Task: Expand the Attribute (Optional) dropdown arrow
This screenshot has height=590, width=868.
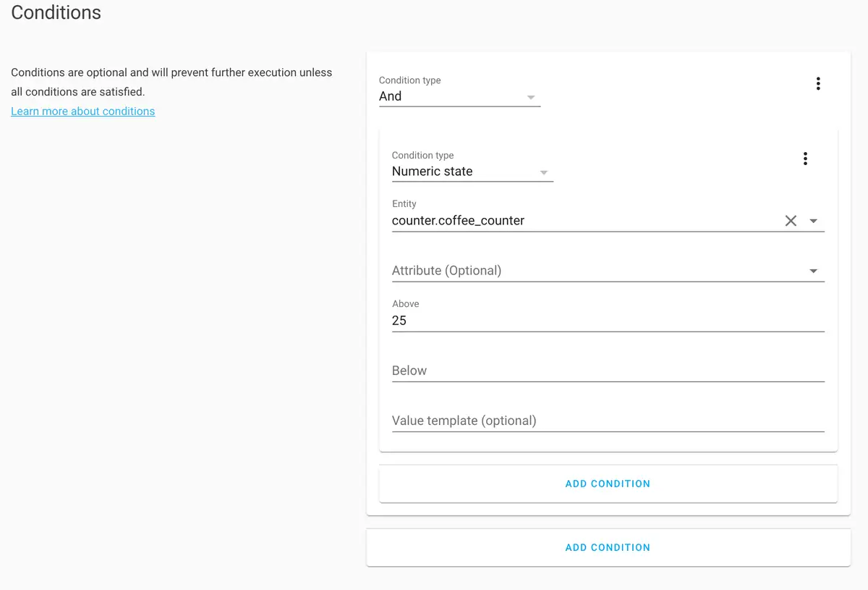Action: (814, 271)
